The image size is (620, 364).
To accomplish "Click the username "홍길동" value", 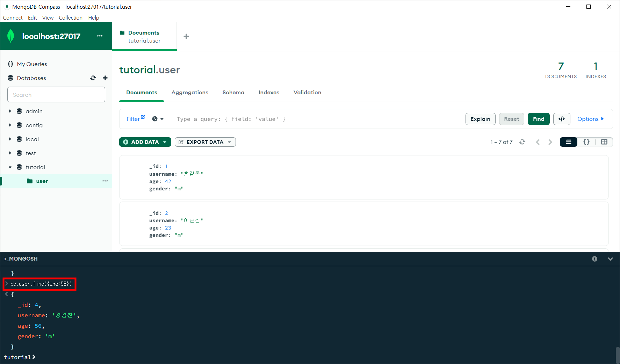I will 192,174.
